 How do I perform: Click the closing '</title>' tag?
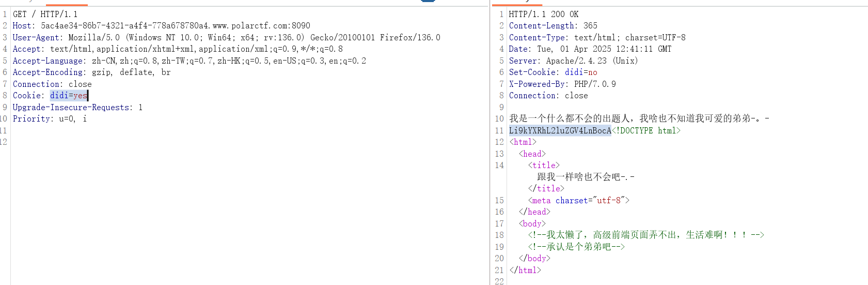click(x=546, y=188)
